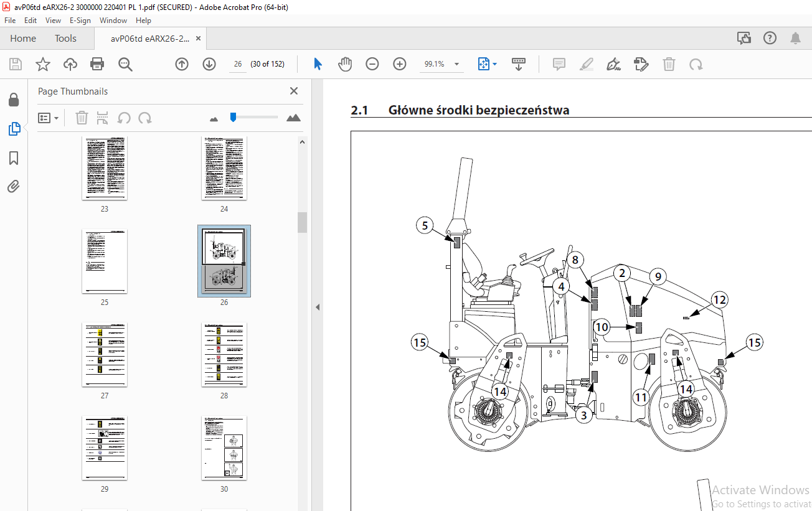The width and height of the screenshot is (812, 511).
Task: Open the E-Sign menu
Action: pos(80,20)
